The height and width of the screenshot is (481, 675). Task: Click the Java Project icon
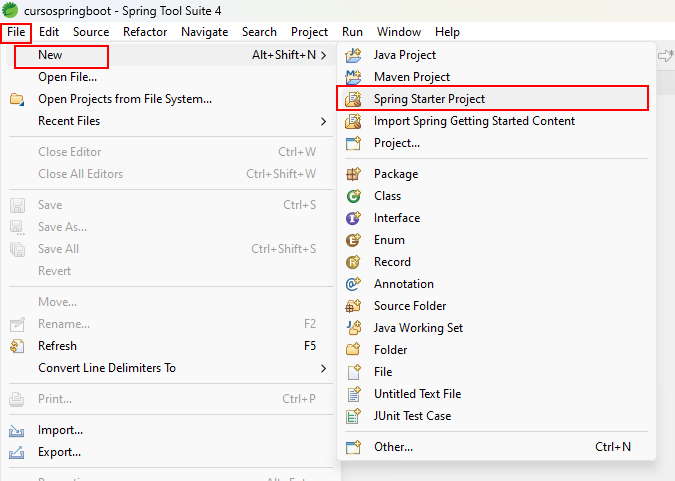click(x=353, y=55)
